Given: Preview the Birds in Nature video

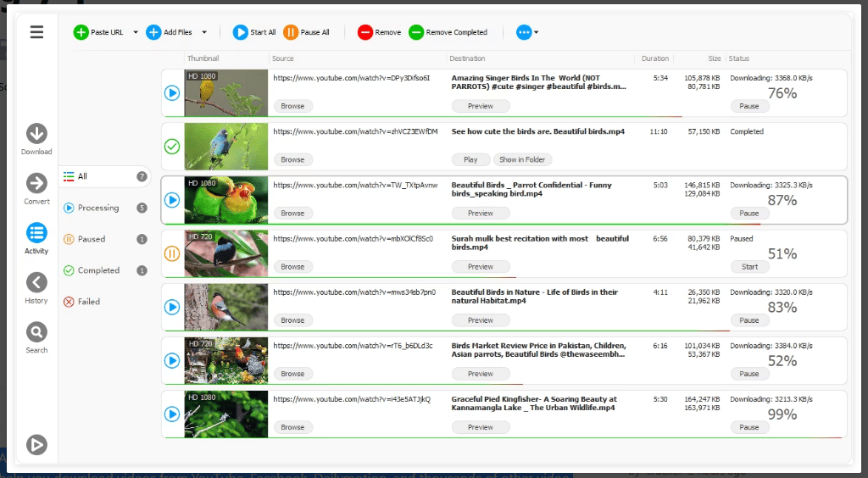Looking at the screenshot, I should (x=481, y=320).
